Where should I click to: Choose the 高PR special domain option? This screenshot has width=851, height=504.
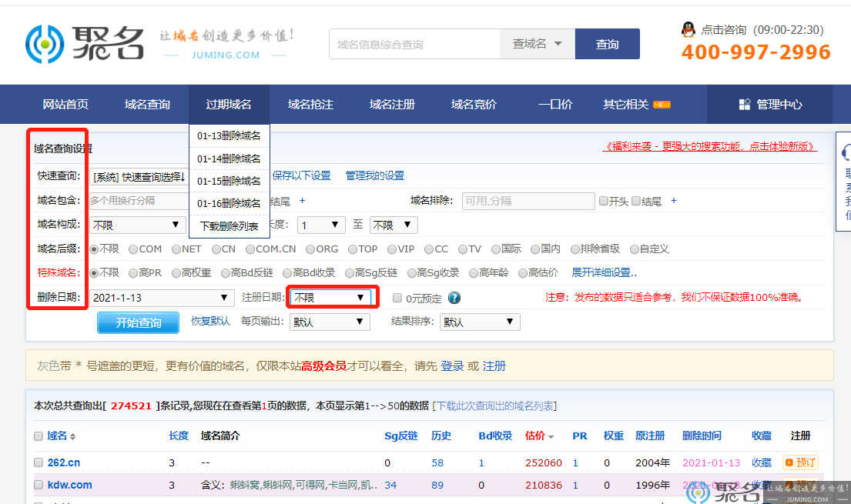[x=133, y=273]
